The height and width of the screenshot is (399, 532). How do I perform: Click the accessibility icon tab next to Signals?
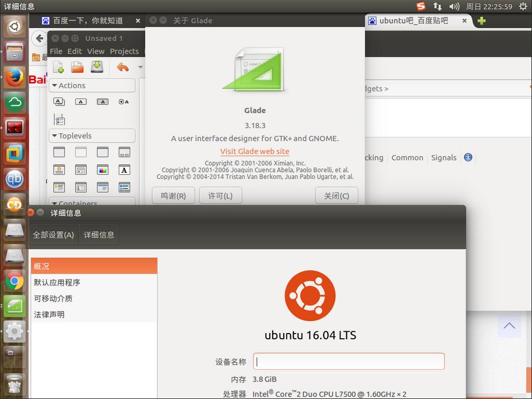pos(468,158)
